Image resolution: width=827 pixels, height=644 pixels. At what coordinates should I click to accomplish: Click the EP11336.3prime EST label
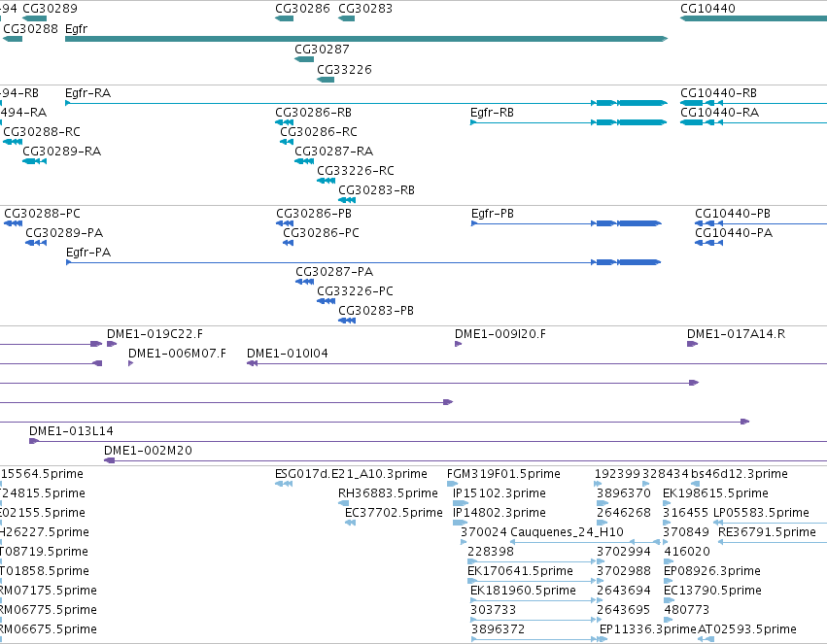647,629
